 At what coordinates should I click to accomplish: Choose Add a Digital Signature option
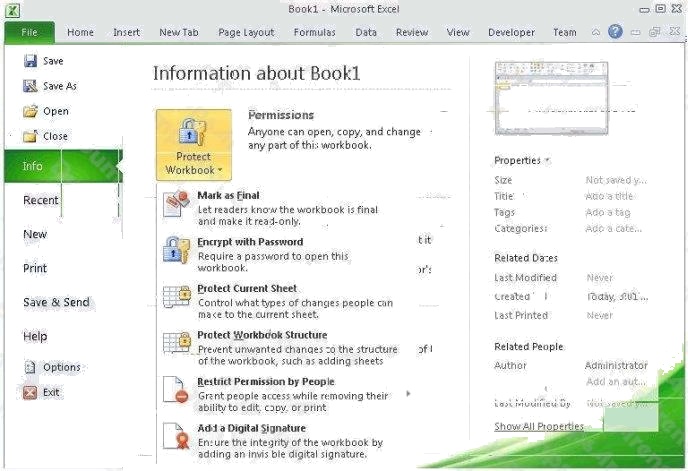pyautogui.click(x=281, y=441)
